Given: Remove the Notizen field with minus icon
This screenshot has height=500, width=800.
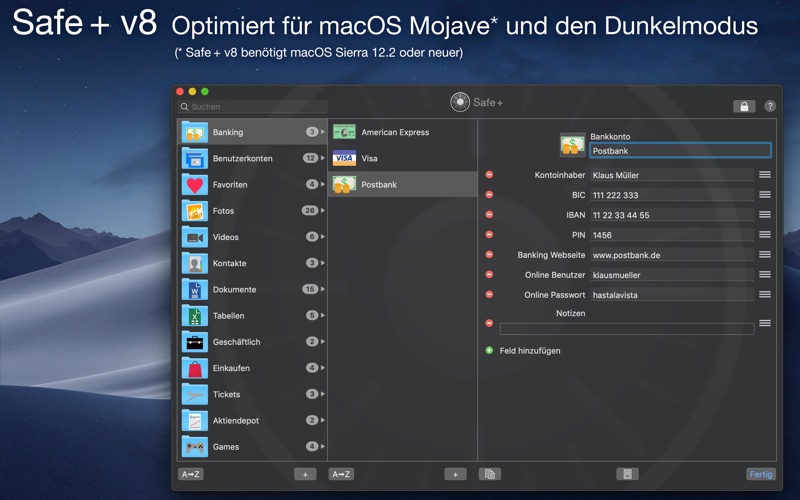Looking at the screenshot, I should [489, 323].
